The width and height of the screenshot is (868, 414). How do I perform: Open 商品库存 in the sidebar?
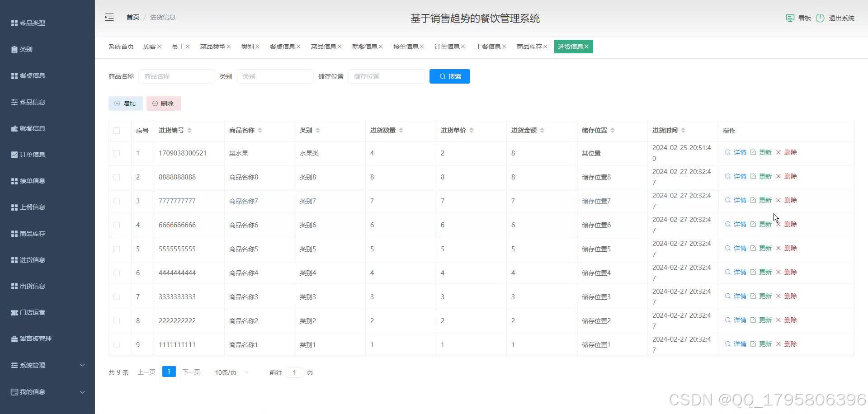point(28,234)
